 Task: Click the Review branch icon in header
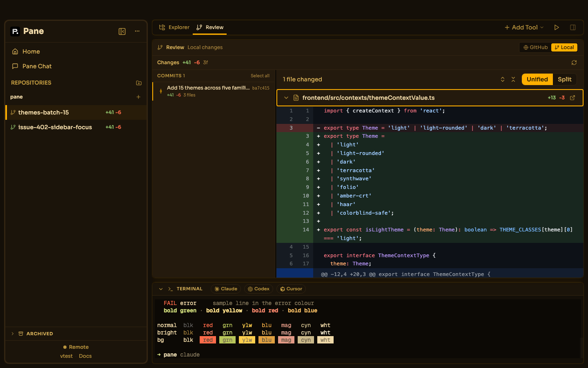[x=160, y=47]
